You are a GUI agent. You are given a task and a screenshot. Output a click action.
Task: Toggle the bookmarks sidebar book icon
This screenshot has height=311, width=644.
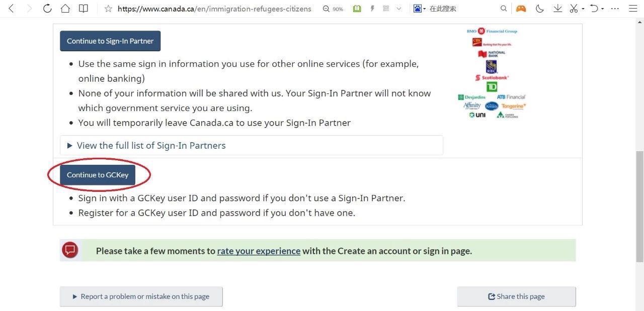coord(83,9)
